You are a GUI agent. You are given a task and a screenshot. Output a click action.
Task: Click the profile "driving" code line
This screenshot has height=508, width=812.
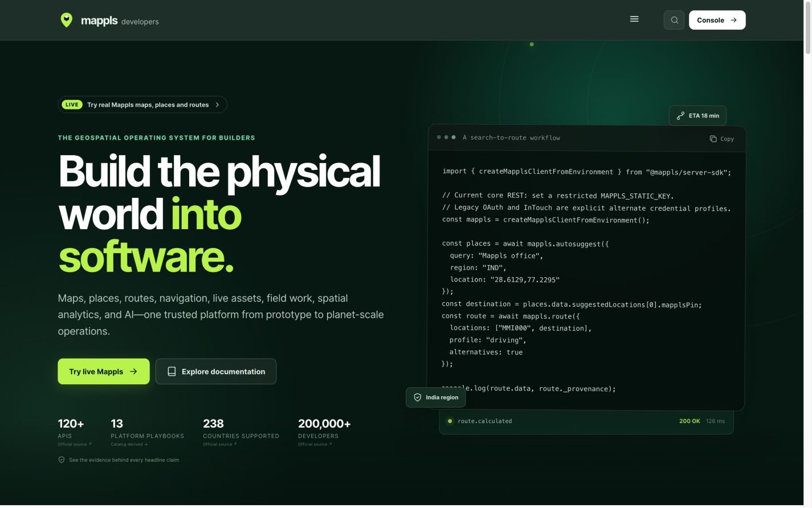488,340
